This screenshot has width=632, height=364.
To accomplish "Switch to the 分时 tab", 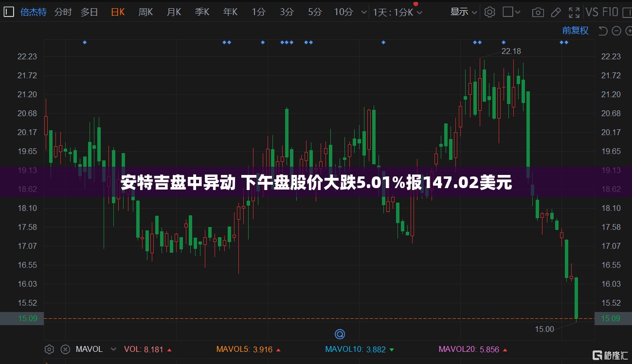I will tap(63, 12).
